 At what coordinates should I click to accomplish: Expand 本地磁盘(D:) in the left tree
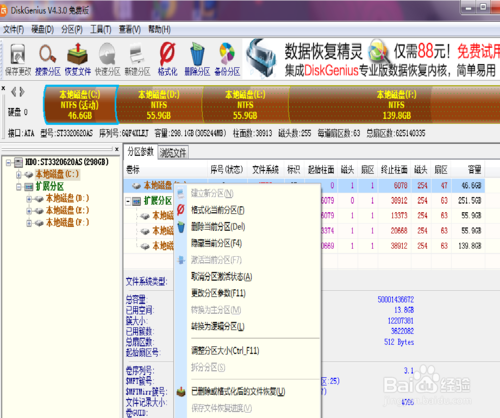click(x=29, y=199)
